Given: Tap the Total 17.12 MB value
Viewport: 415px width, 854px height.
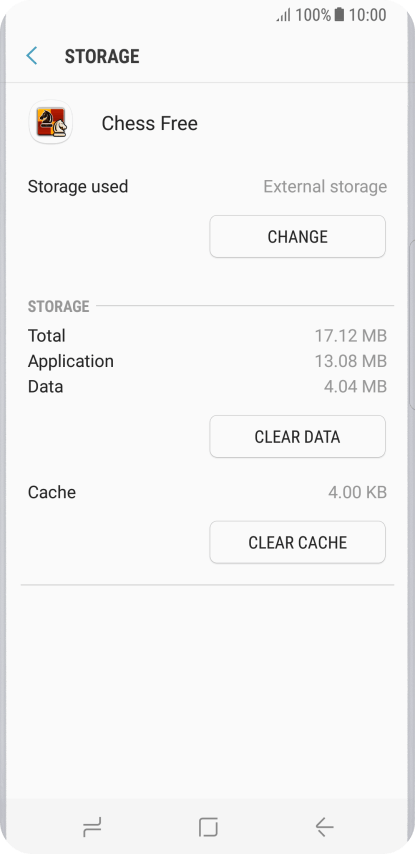Looking at the screenshot, I should (x=351, y=336).
